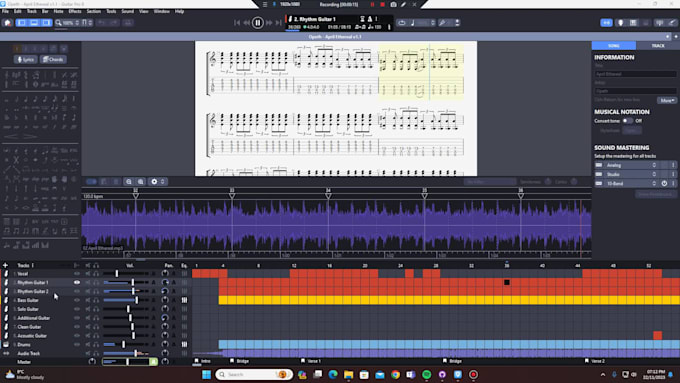Open the Bass Guitar equalizer icon
This screenshot has width=680, height=383.
184,300
